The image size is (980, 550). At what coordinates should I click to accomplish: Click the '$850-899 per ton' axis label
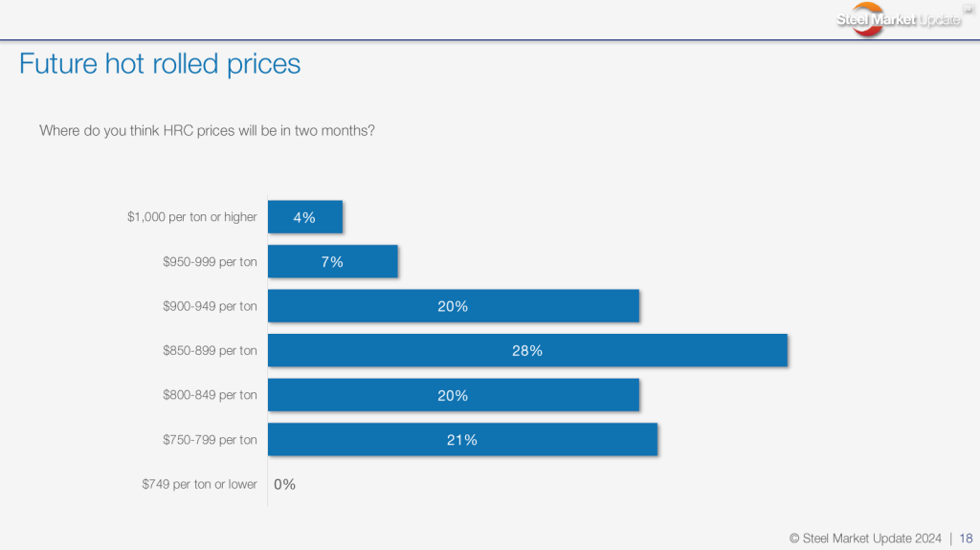click(210, 351)
